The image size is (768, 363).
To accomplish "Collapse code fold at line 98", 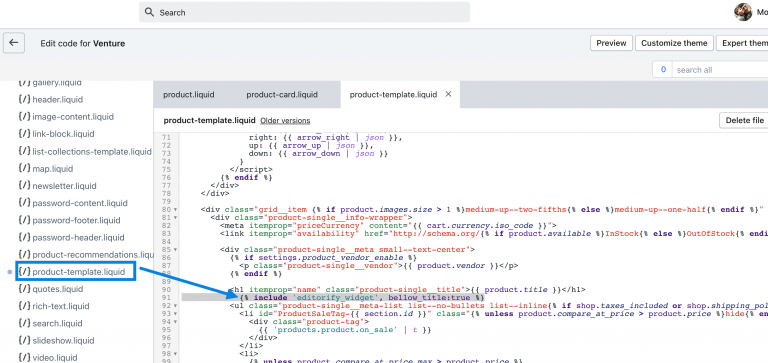I will tap(176, 354).
